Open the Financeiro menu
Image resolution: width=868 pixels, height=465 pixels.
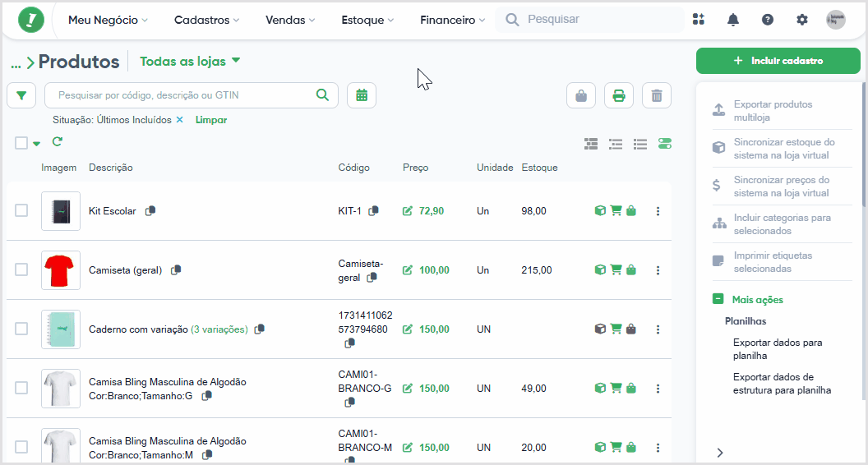(x=452, y=20)
